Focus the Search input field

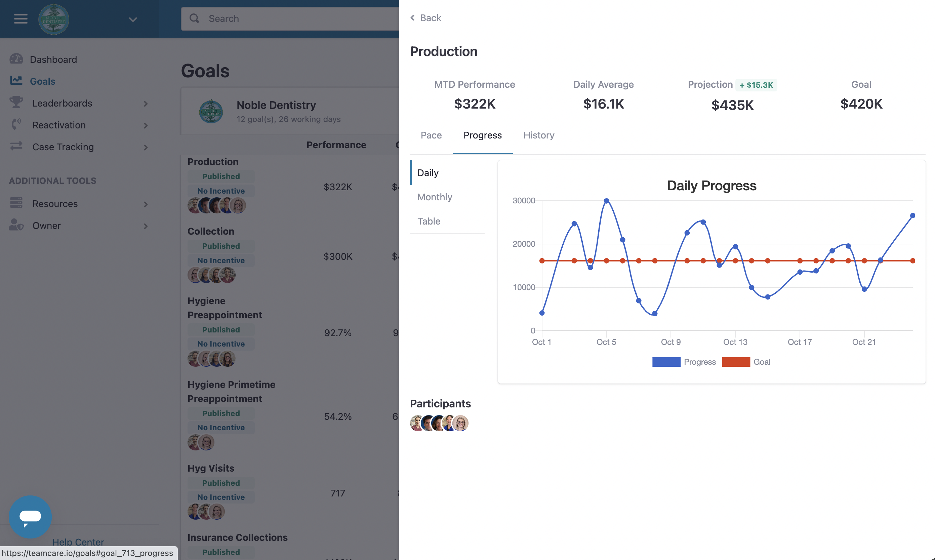(x=290, y=18)
